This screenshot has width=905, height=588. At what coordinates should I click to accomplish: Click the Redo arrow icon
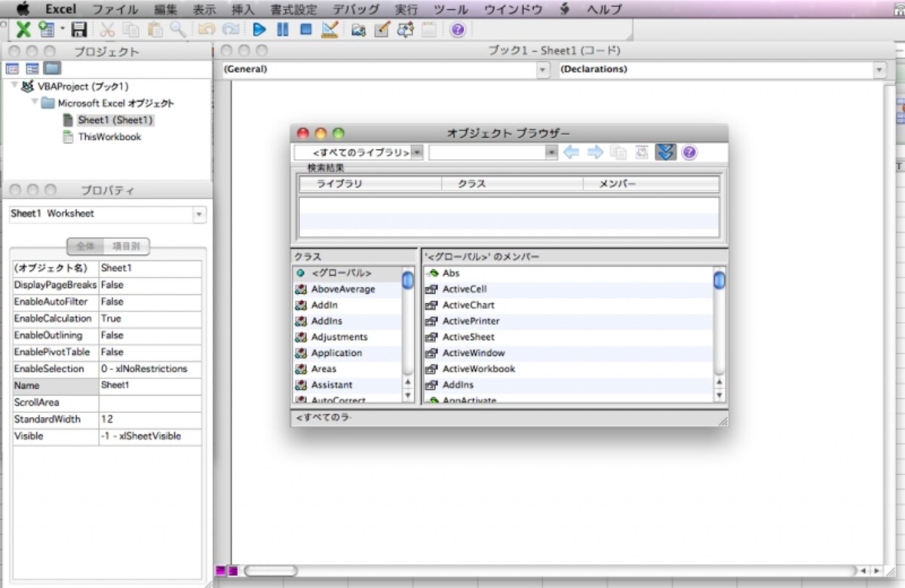point(230,29)
